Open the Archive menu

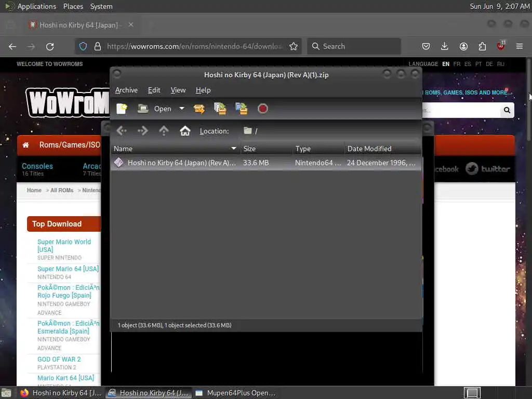(x=126, y=90)
